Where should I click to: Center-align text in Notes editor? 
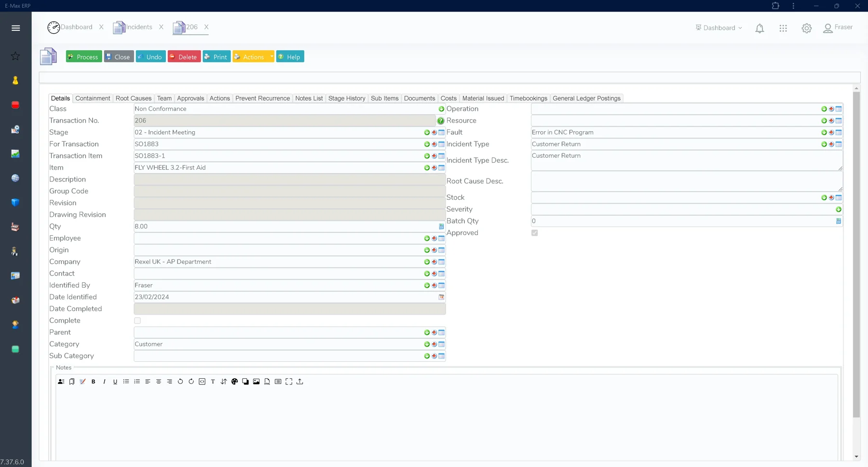[159, 382]
